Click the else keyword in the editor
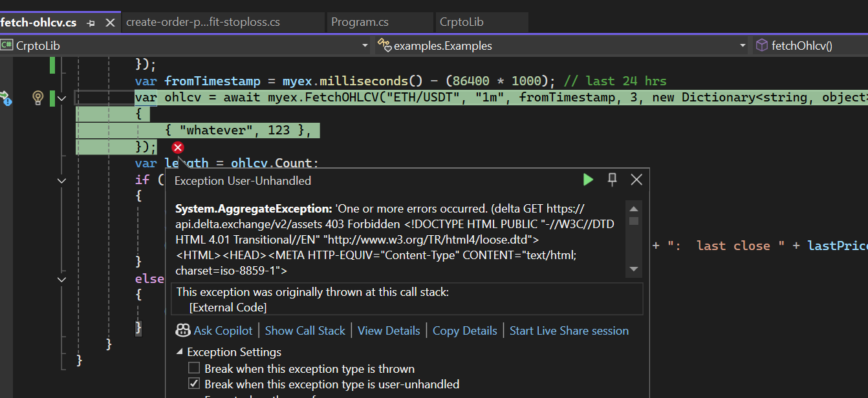The height and width of the screenshot is (398, 868). pos(149,279)
